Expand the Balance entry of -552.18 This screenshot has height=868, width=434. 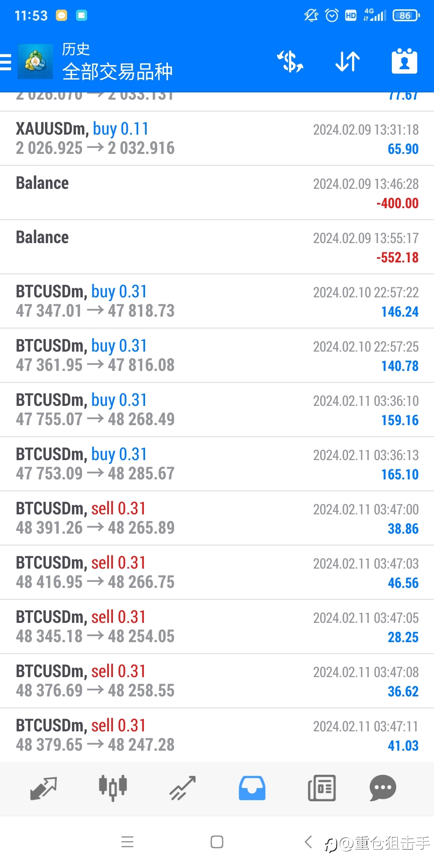(217, 247)
